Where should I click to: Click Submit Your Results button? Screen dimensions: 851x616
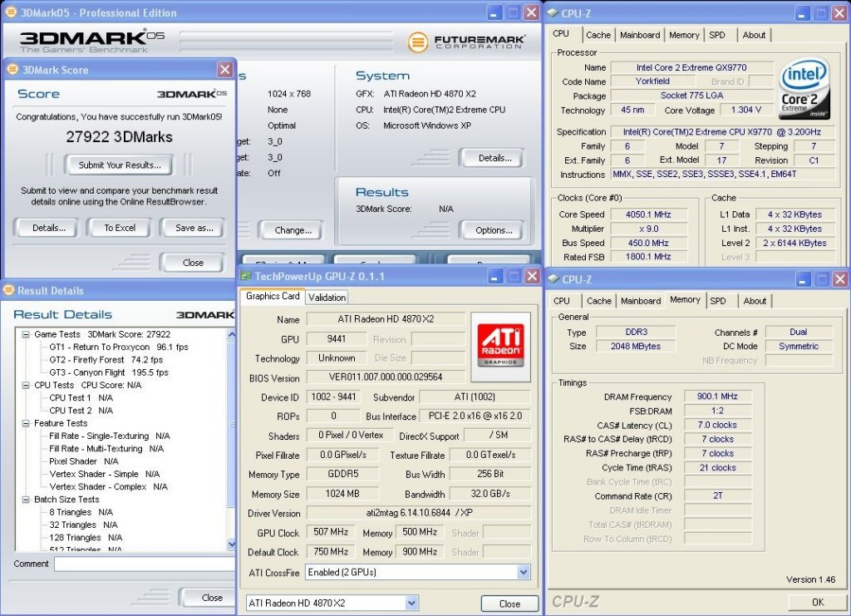pos(120,165)
